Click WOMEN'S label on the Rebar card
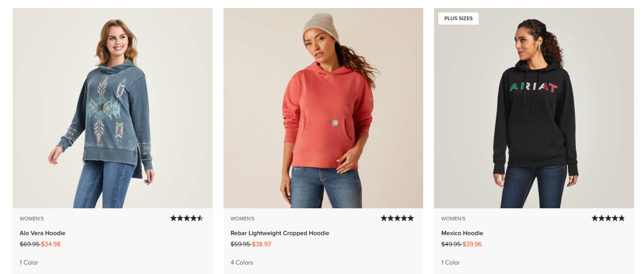644x274 pixels. (x=242, y=219)
